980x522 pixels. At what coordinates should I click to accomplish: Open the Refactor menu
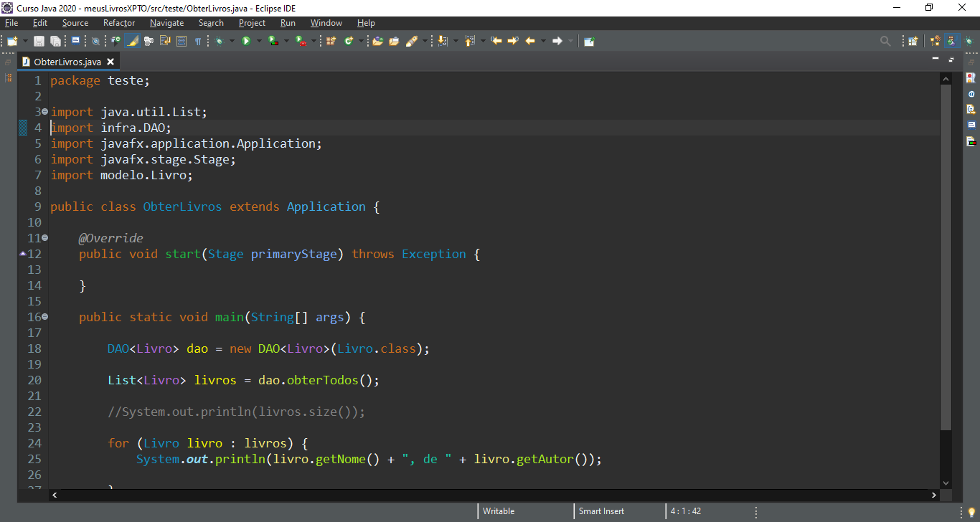point(118,23)
